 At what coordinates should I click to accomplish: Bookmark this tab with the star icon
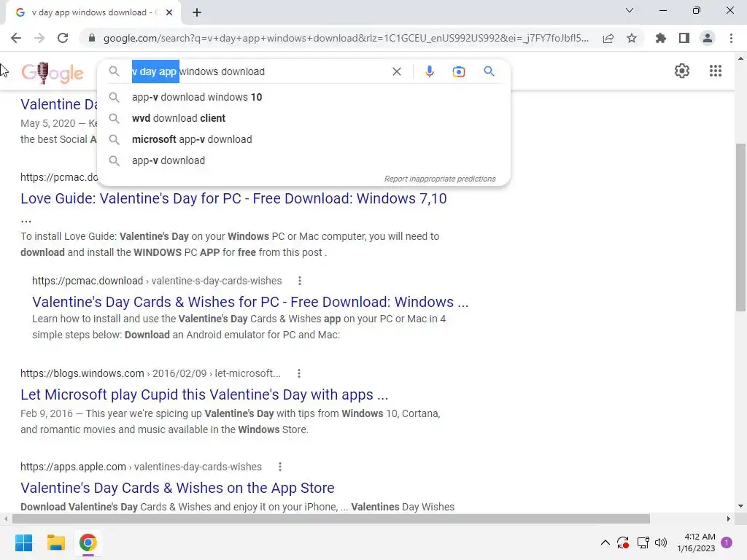pyautogui.click(x=632, y=38)
